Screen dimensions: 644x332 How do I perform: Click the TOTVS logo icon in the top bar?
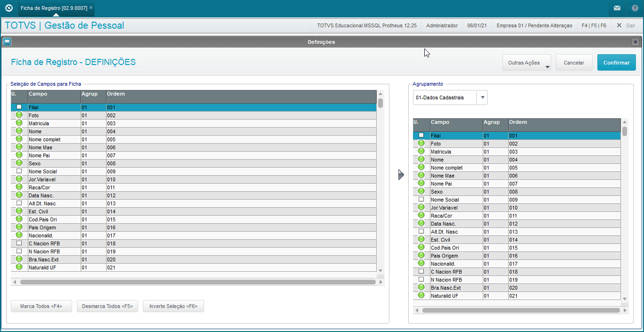(x=8, y=8)
